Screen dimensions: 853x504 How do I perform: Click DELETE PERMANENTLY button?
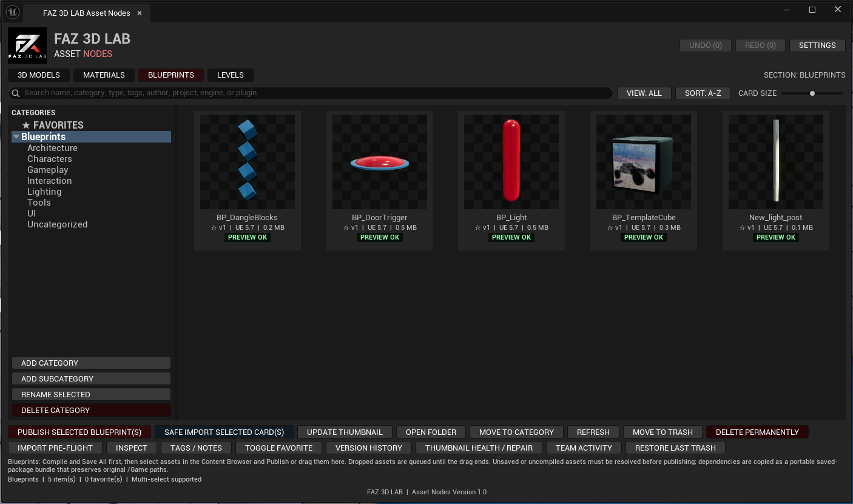pyautogui.click(x=757, y=432)
